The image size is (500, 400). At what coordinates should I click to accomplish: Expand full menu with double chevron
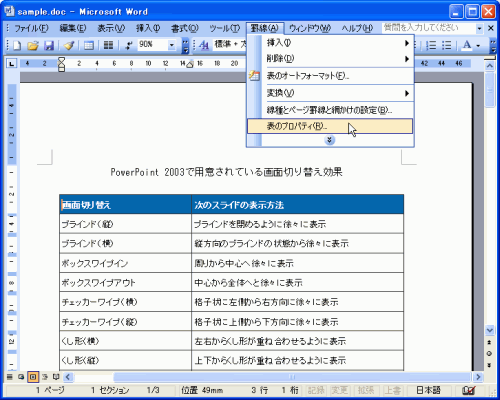(329, 140)
